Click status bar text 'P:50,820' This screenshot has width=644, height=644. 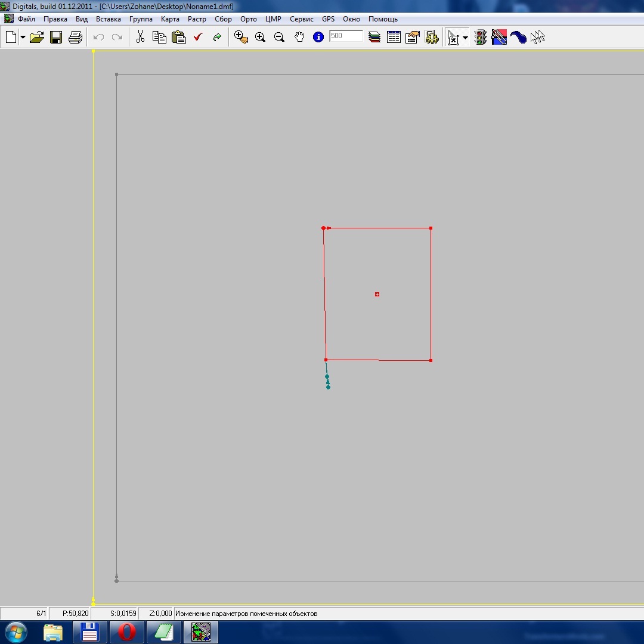pos(75,613)
